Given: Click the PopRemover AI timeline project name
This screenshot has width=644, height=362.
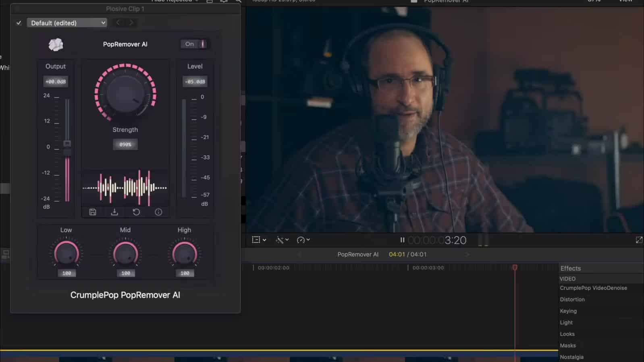Looking at the screenshot, I should [358, 254].
